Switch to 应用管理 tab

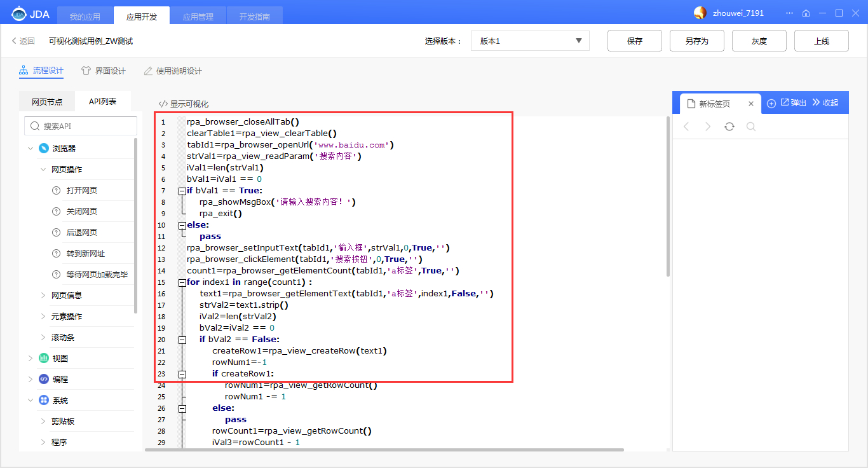(198, 17)
